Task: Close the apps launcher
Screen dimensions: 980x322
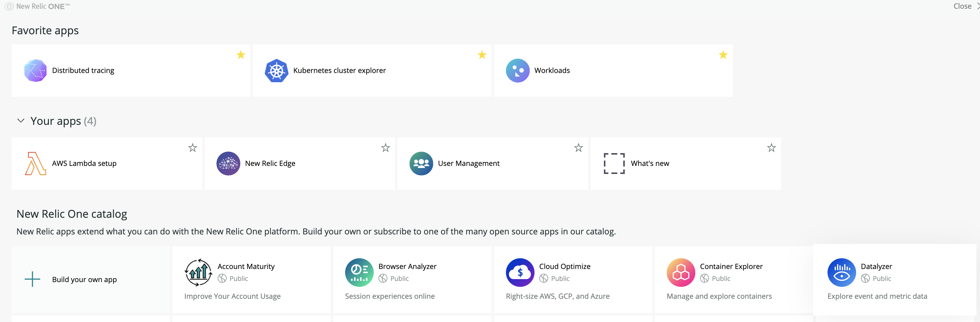Action: pos(966,6)
